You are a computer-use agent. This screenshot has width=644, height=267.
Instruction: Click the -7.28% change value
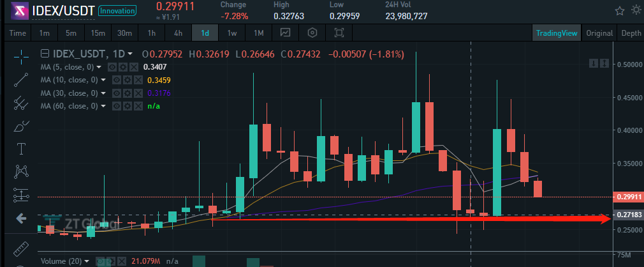point(235,17)
